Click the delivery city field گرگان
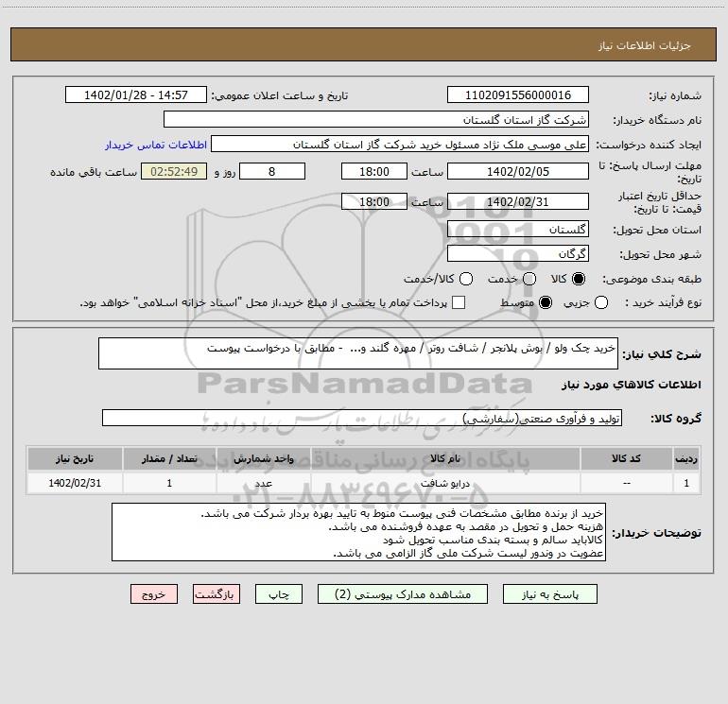The image size is (728, 704). 518,253
